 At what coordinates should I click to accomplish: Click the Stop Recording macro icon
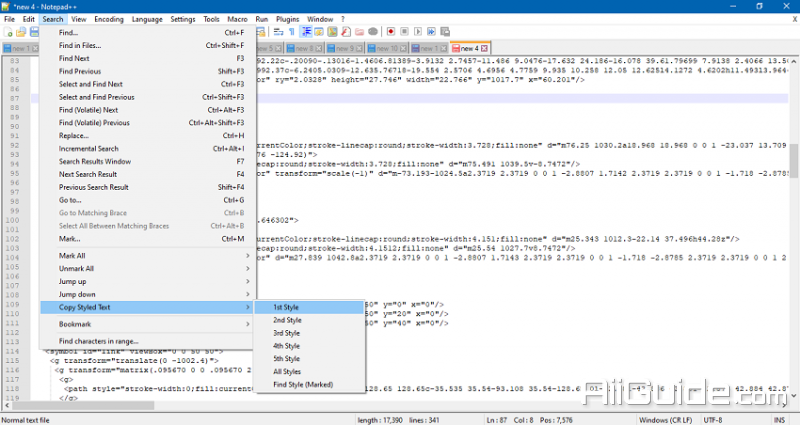(404, 32)
